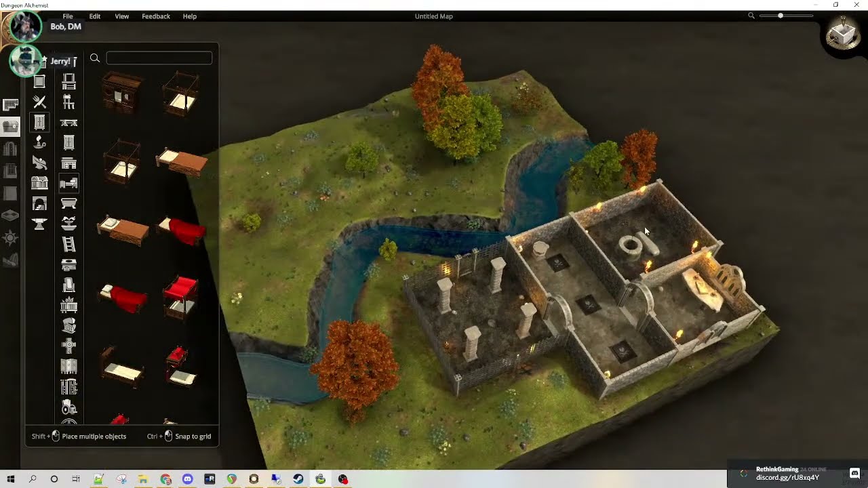Click the object search input field

(159, 58)
